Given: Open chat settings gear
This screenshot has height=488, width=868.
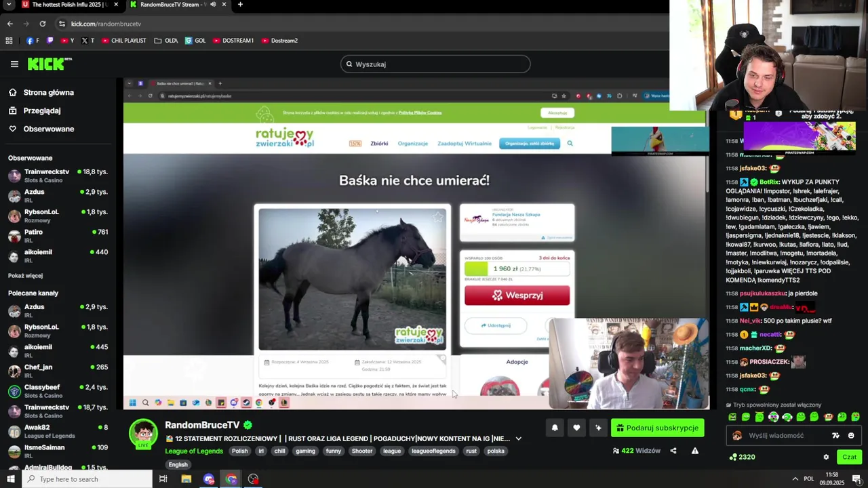Looking at the screenshot, I should point(826,457).
